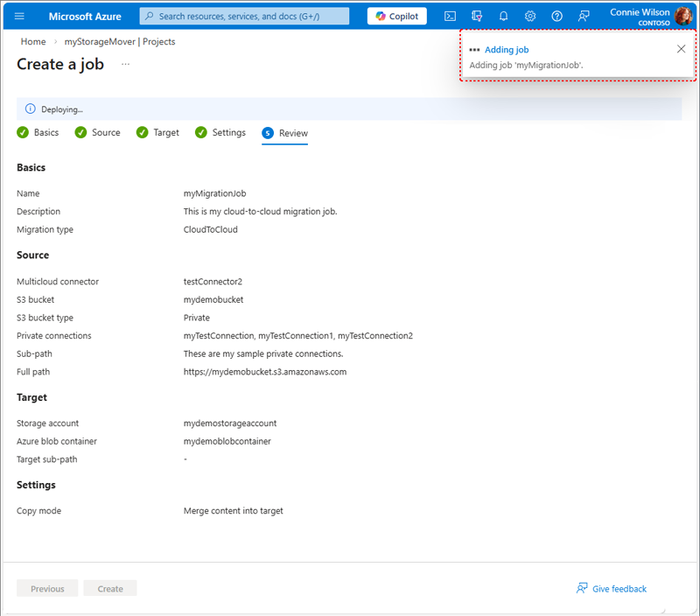The image size is (700, 616).
Task: Open more options ellipsis beside Create a job
Action: coord(125,64)
